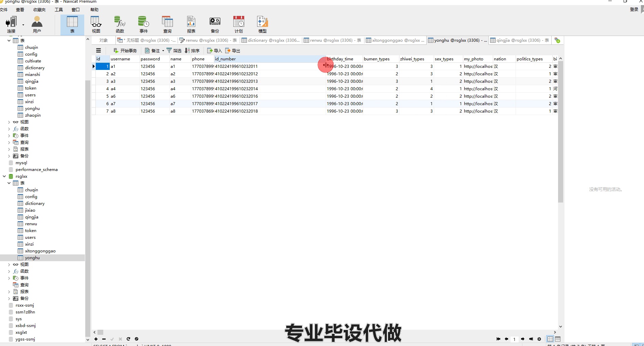Open the 用户 (User) manager
Screen dimensions: 644x346
[x=37, y=24]
